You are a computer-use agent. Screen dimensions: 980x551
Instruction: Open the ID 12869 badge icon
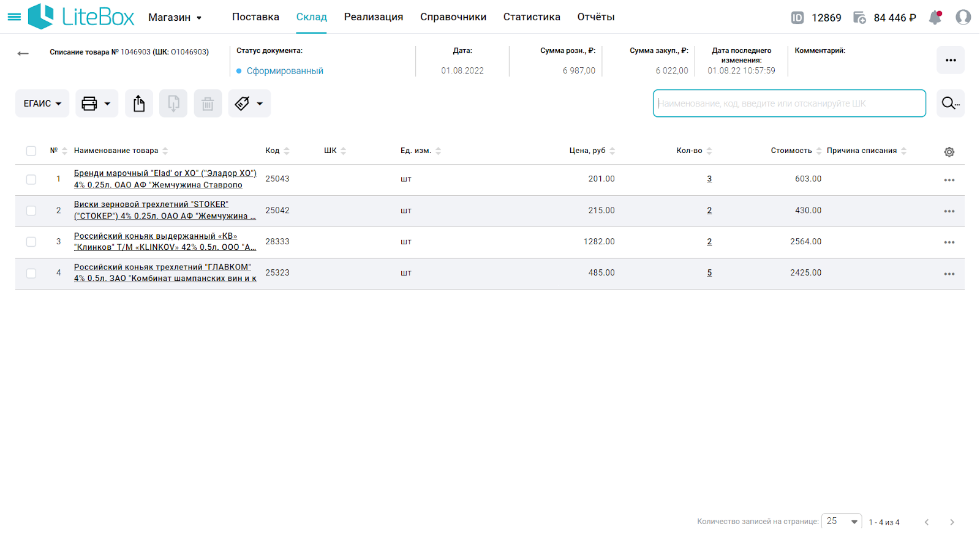pos(797,18)
